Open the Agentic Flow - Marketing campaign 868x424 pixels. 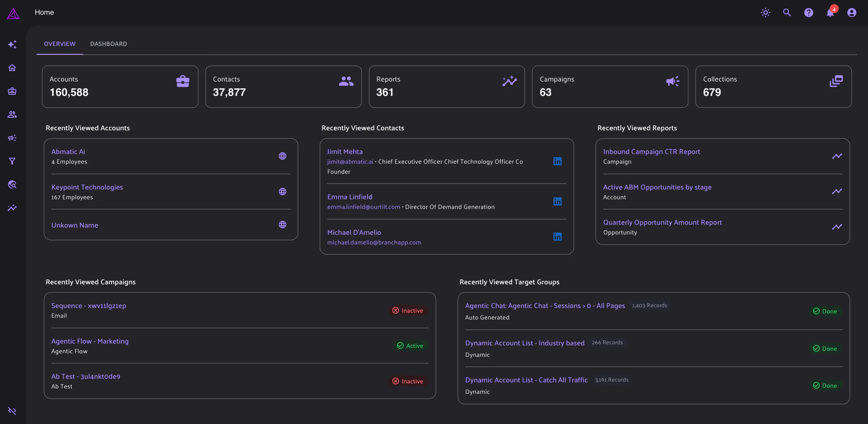pos(90,341)
